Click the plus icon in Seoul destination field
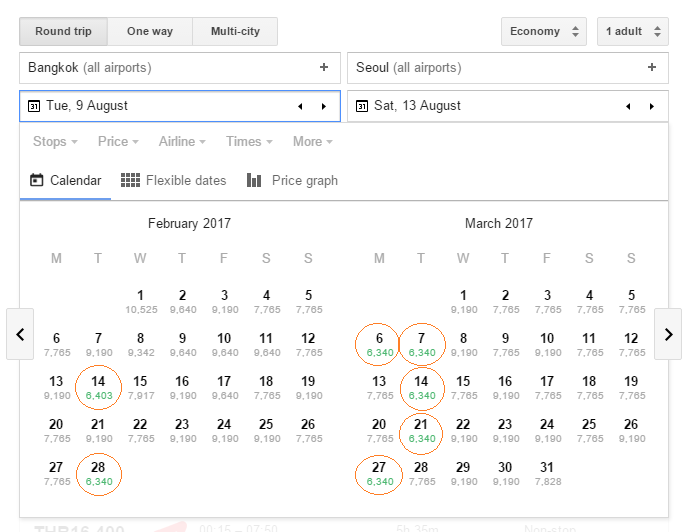The height and width of the screenshot is (532, 688). point(652,68)
